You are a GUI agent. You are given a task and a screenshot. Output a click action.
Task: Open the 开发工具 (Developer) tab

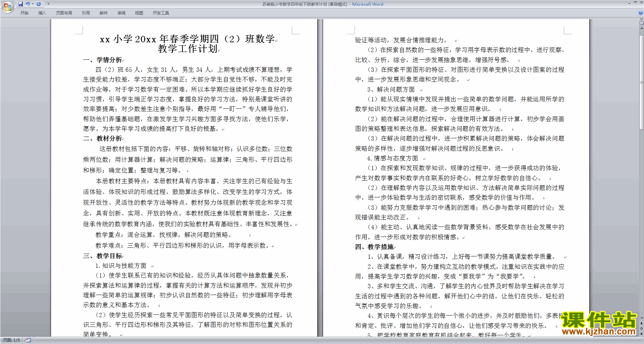(x=161, y=13)
